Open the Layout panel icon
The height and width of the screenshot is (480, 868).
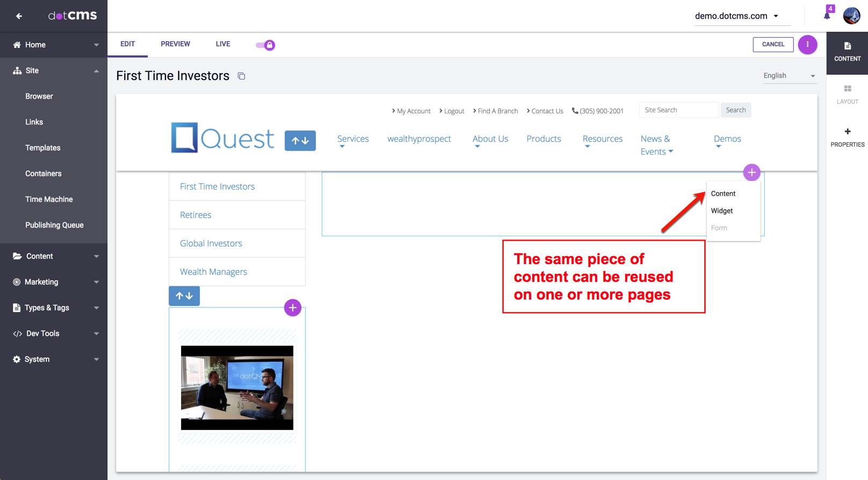847,94
